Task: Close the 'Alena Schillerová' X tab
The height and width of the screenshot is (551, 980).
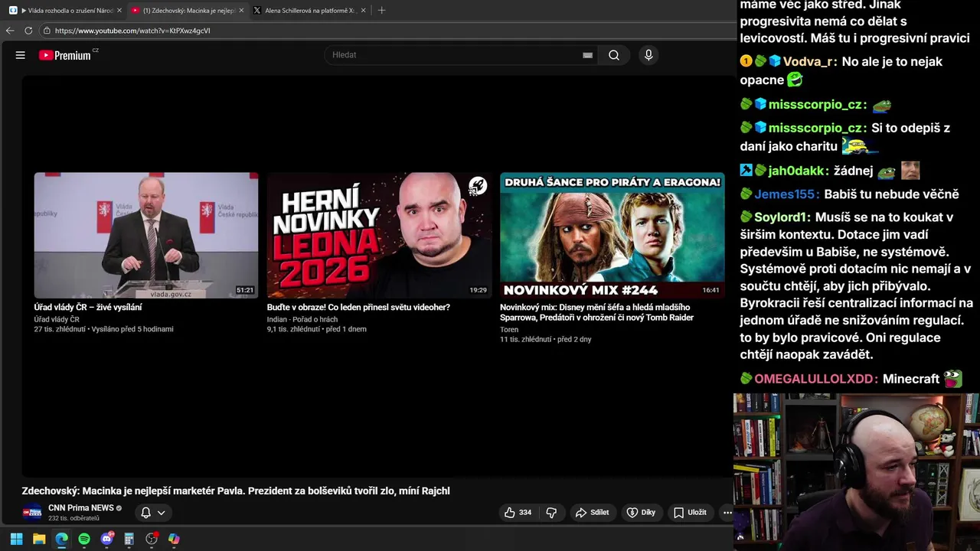Action: pos(363,11)
